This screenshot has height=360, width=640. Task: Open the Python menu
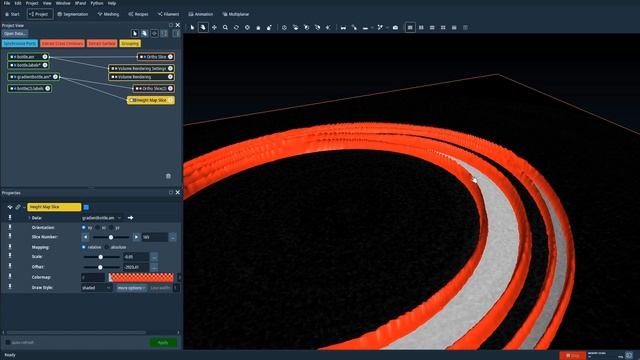pyautogui.click(x=97, y=3)
